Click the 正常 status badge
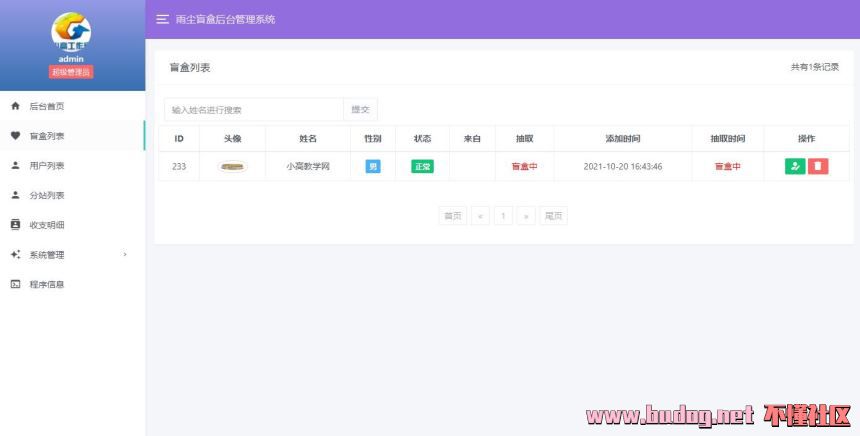This screenshot has height=436, width=860. tap(422, 166)
